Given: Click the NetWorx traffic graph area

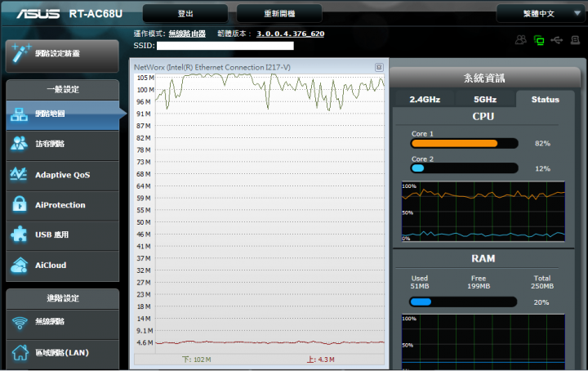Looking at the screenshot, I should tap(270, 214).
